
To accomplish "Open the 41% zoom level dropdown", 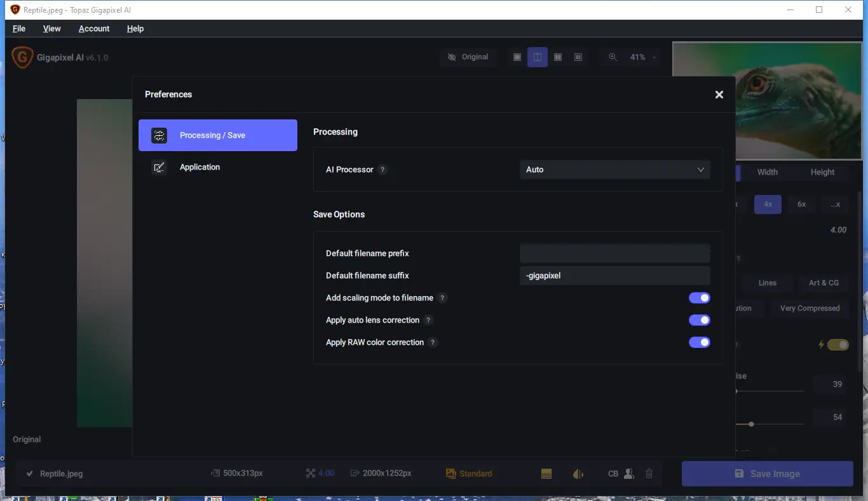I will click(642, 57).
